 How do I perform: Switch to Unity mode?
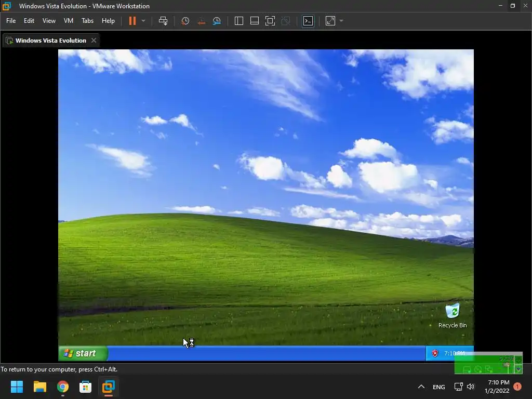point(286,21)
